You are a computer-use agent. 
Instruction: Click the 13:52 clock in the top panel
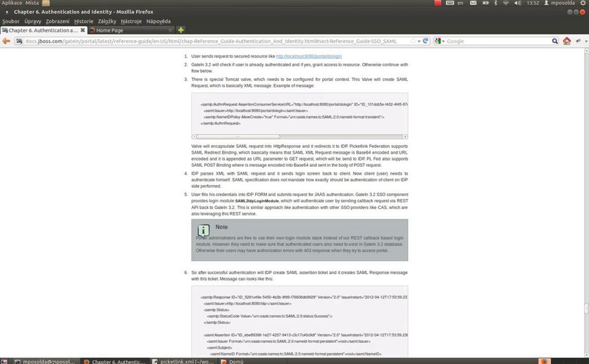[x=533, y=3]
